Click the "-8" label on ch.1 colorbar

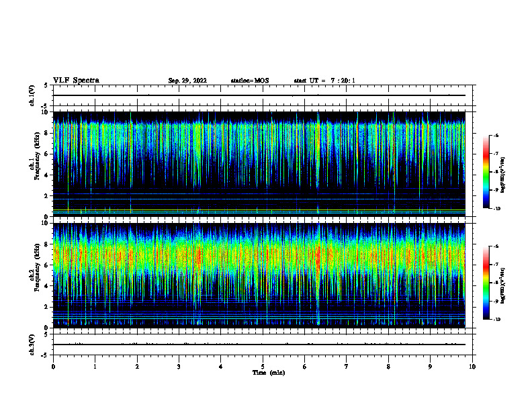coord(496,172)
